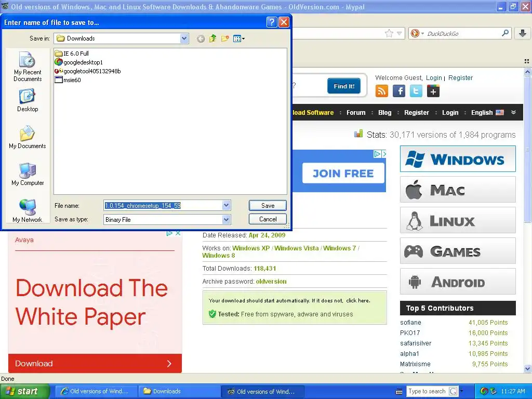Switch to Internet Explorer taskbar window
The height and width of the screenshot is (399, 532).
[96, 391]
